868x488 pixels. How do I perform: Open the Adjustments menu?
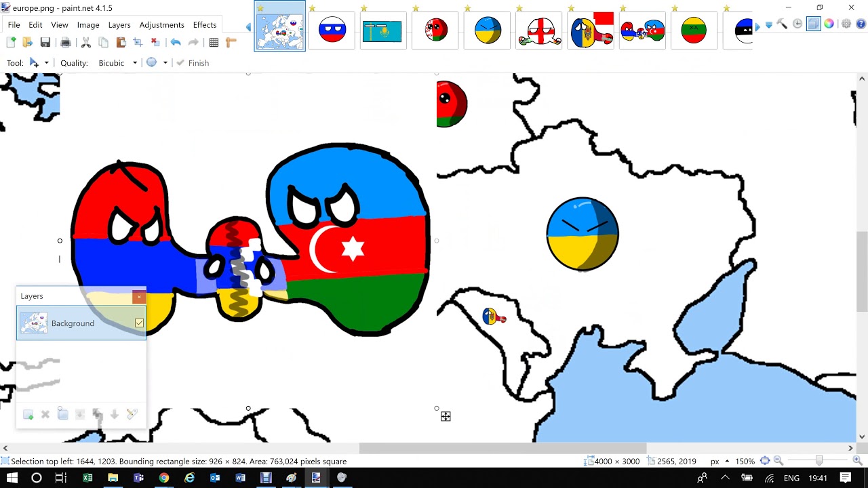coord(162,24)
